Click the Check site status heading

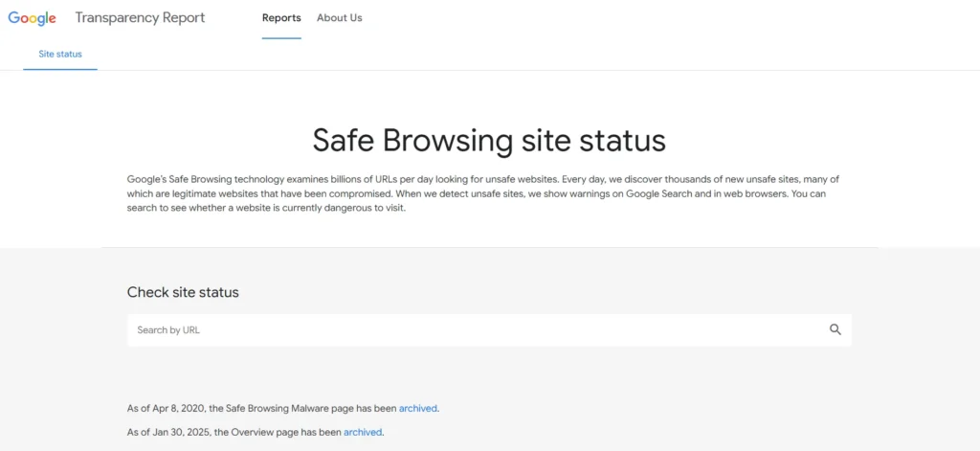183,292
